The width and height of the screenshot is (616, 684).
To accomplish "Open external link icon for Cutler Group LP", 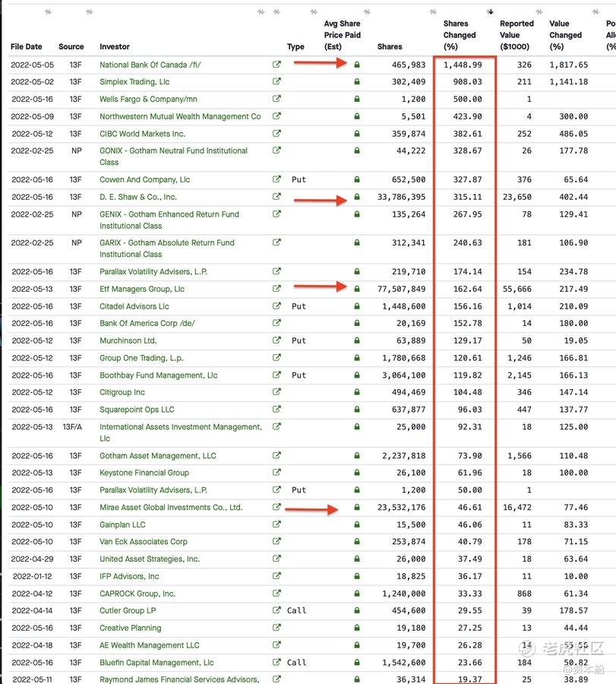I will (x=276, y=610).
